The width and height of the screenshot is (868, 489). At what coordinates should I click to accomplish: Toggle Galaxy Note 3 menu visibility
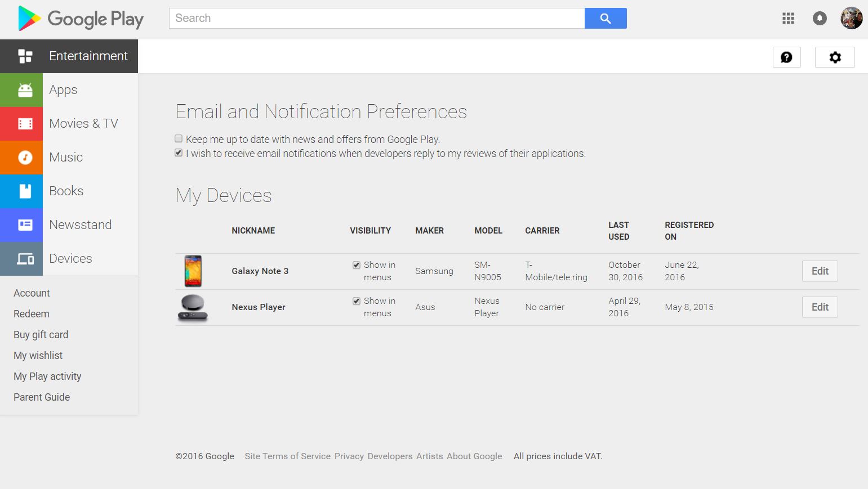click(x=357, y=265)
